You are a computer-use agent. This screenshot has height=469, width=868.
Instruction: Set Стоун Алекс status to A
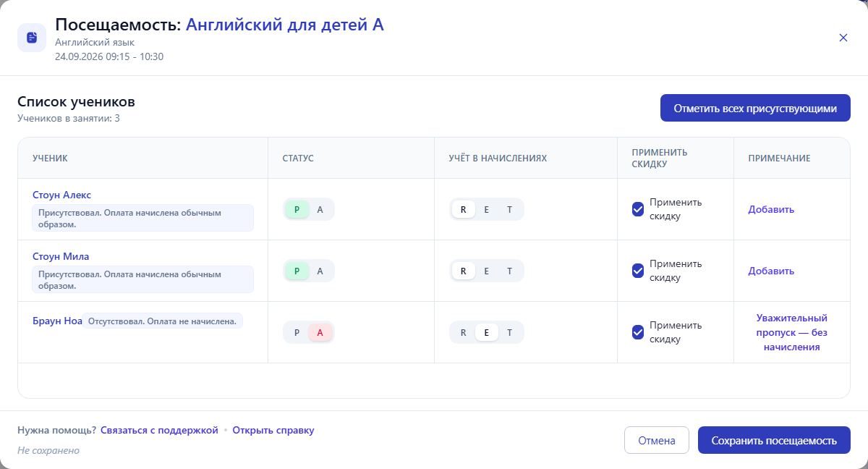click(x=320, y=209)
